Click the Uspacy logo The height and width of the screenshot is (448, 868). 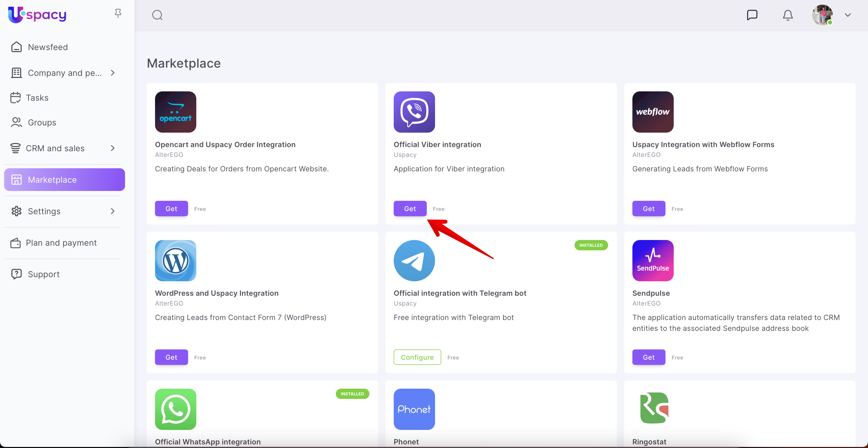pos(37,15)
